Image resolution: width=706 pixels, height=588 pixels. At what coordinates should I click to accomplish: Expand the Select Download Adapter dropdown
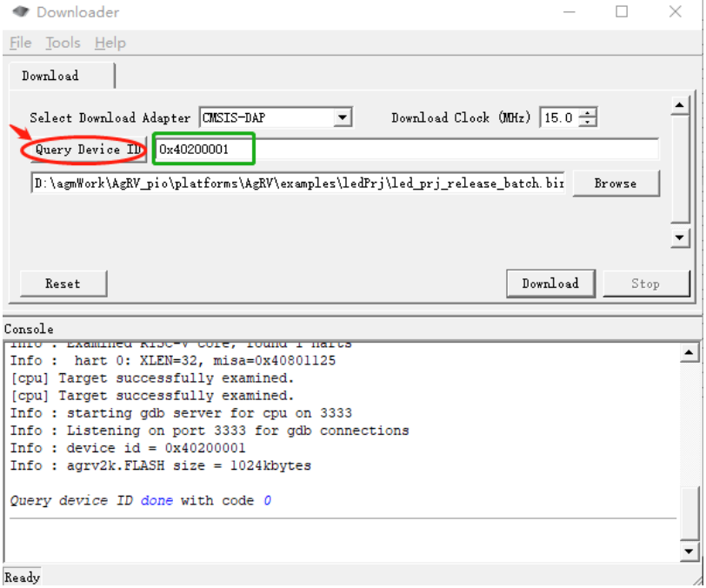[x=343, y=117]
